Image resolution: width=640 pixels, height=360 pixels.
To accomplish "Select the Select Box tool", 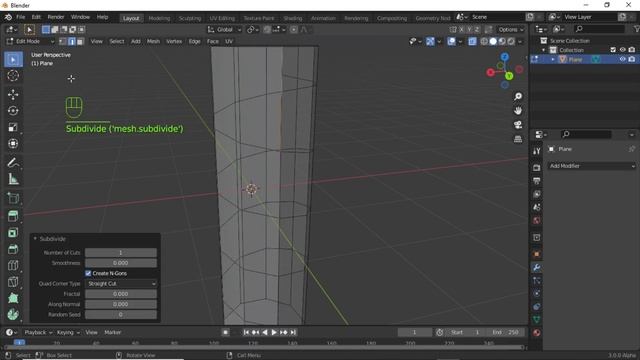I will click(x=13, y=60).
